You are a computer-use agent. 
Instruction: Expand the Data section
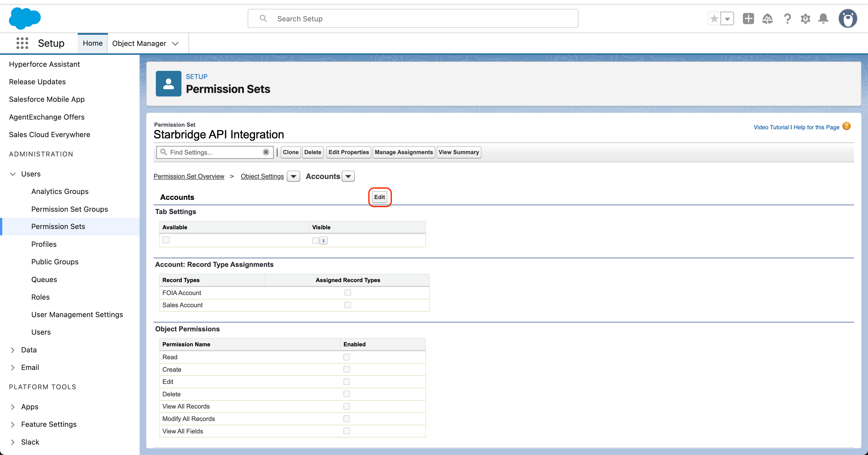[13, 350]
